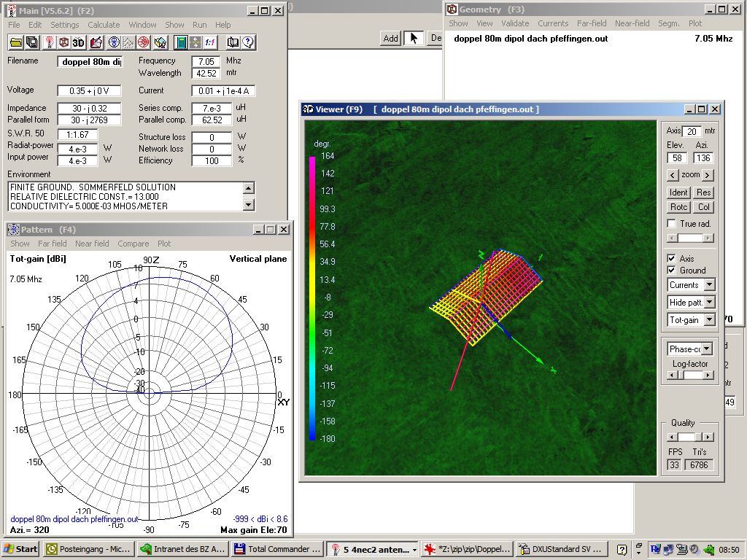Open the Tot-gain dropdown in Viewer
Image resolution: width=747 pixels, height=560 pixels.
[x=709, y=319]
